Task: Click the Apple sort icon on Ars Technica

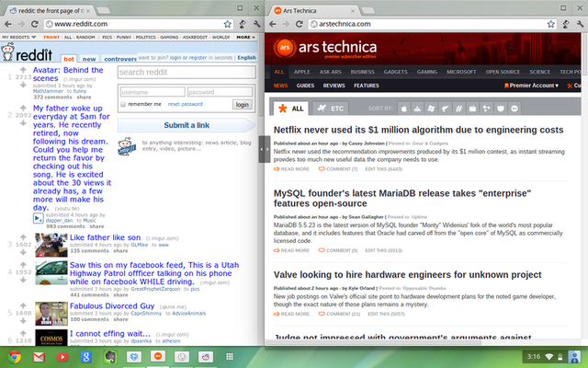Action: 404,109
